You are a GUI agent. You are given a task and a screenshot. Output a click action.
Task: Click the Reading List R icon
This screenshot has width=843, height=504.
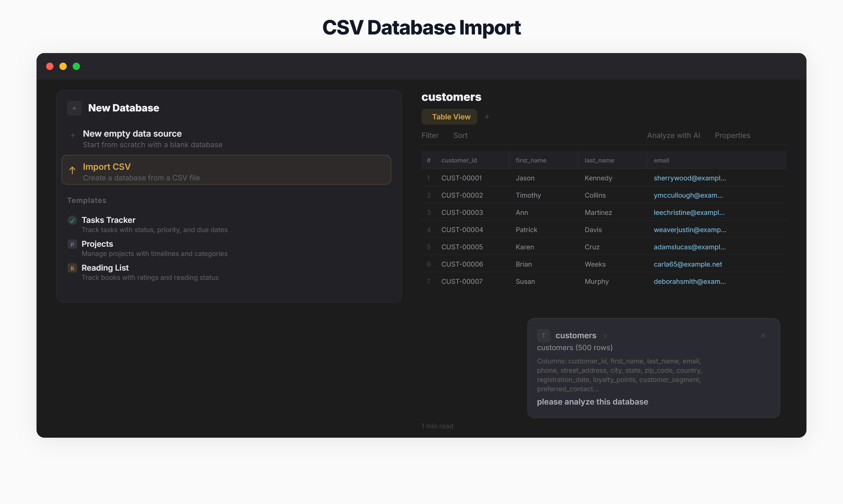pos(72,268)
